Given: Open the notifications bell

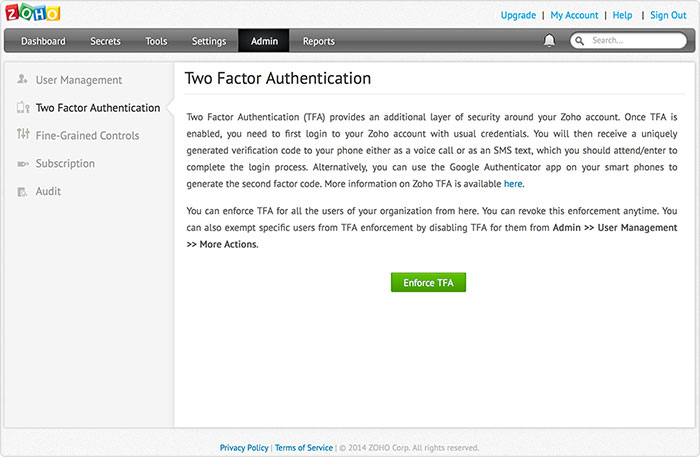Looking at the screenshot, I should coord(549,41).
